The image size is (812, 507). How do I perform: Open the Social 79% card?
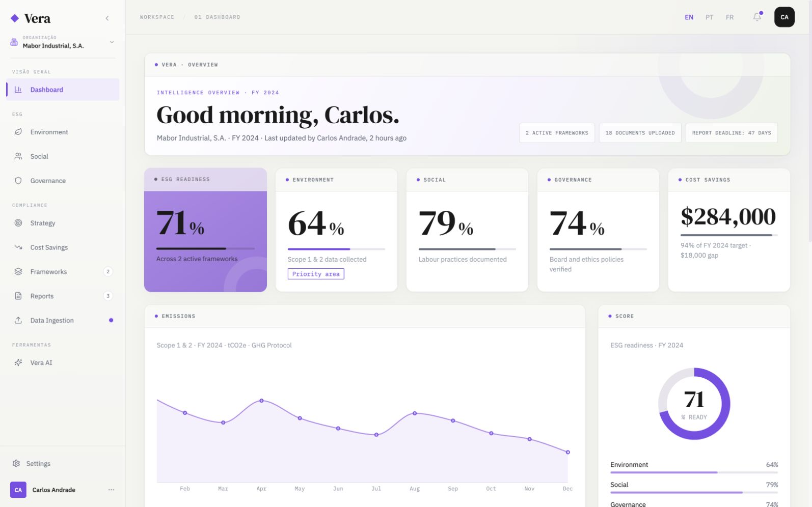pyautogui.click(x=467, y=230)
